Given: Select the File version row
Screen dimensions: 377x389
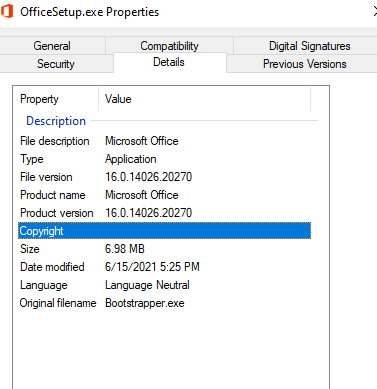Looking at the screenshot, I should [164, 177].
